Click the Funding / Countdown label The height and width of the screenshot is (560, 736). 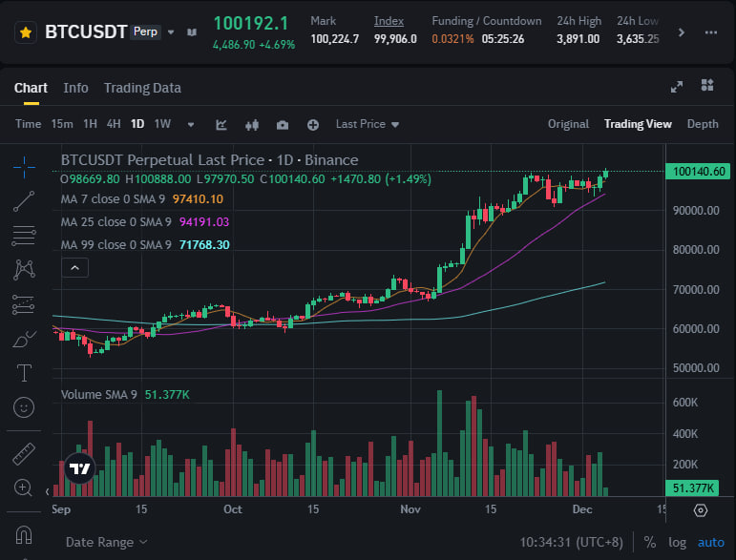(486, 21)
